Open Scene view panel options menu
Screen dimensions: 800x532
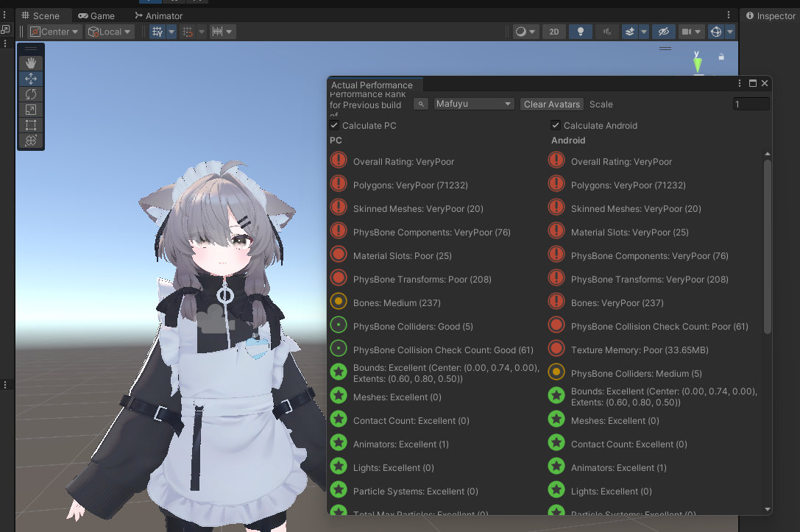[729, 15]
